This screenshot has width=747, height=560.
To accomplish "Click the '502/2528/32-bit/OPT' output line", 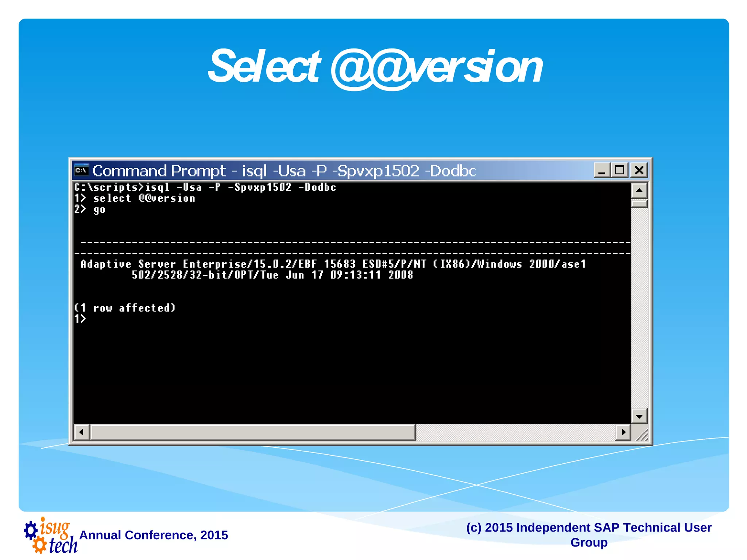I will (x=272, y=275).
